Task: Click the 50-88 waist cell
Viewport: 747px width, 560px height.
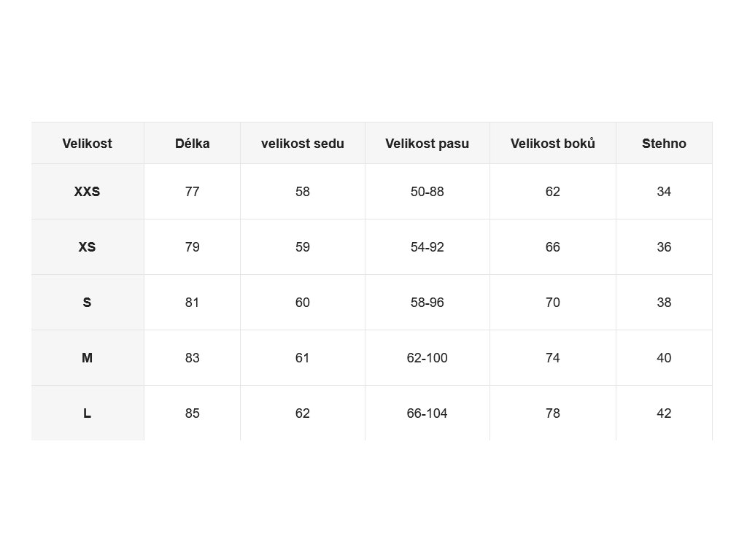Action: pos(427,192)
